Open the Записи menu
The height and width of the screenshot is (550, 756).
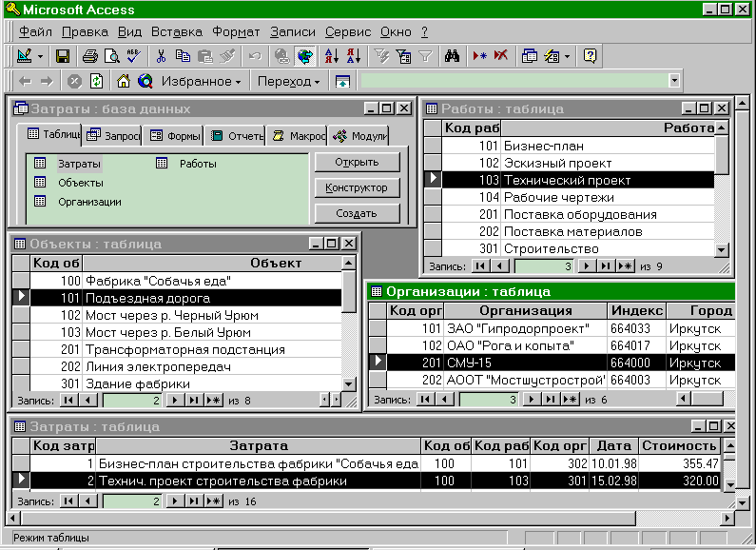pos(292,31)
